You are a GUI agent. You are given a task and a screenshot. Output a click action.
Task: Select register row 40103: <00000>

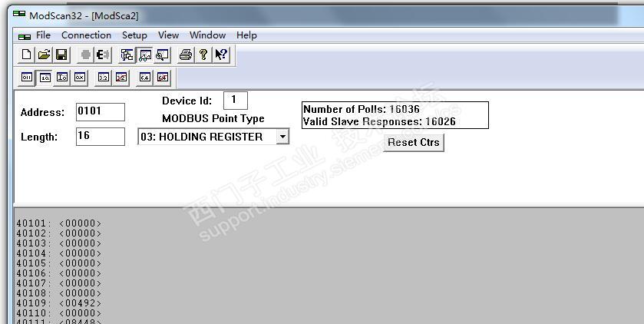[59, 243]
